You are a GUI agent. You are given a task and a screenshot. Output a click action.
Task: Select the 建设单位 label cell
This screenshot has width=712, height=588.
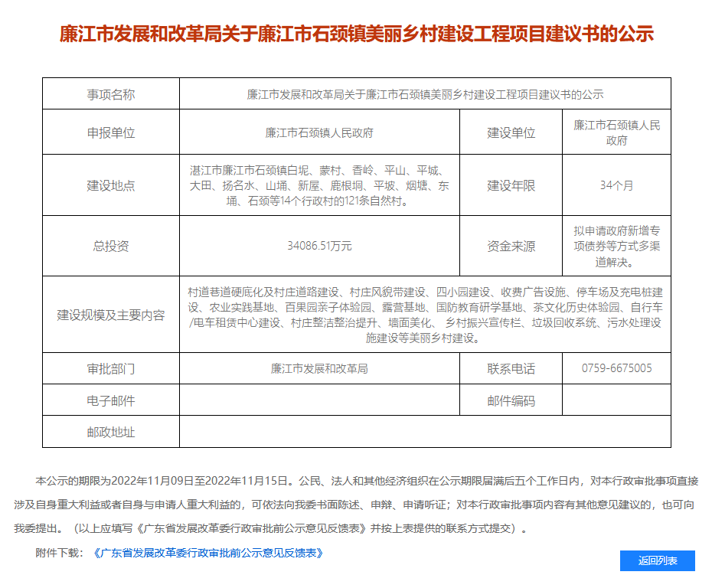click(511, 132)
